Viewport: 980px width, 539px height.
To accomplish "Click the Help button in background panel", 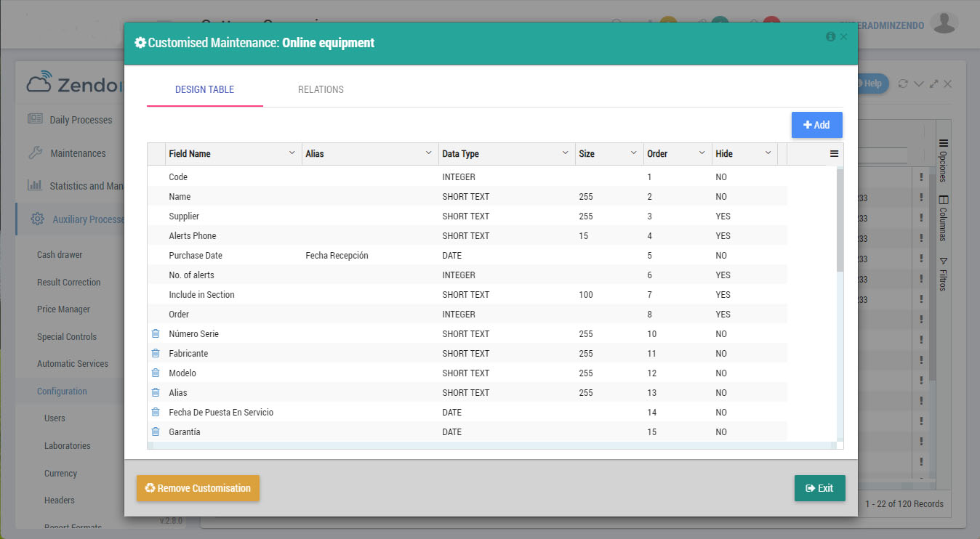I will [x=872, y=84].
